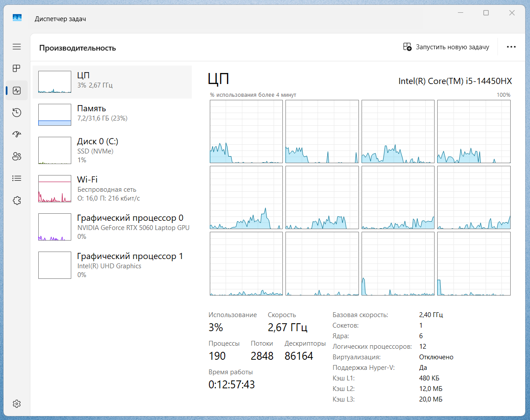Open Task Manager settings gear
The width and height of the screenshot is (530, 420).
click(17, 403)
